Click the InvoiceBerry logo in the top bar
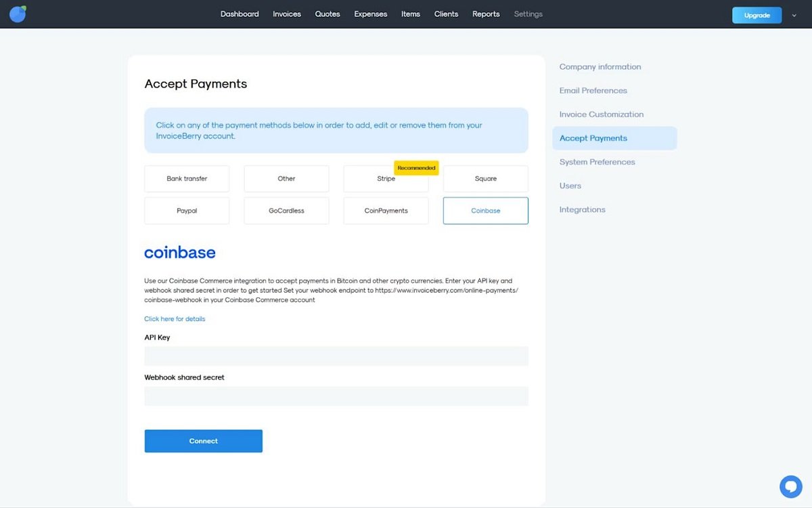 (x=17, y=14)
